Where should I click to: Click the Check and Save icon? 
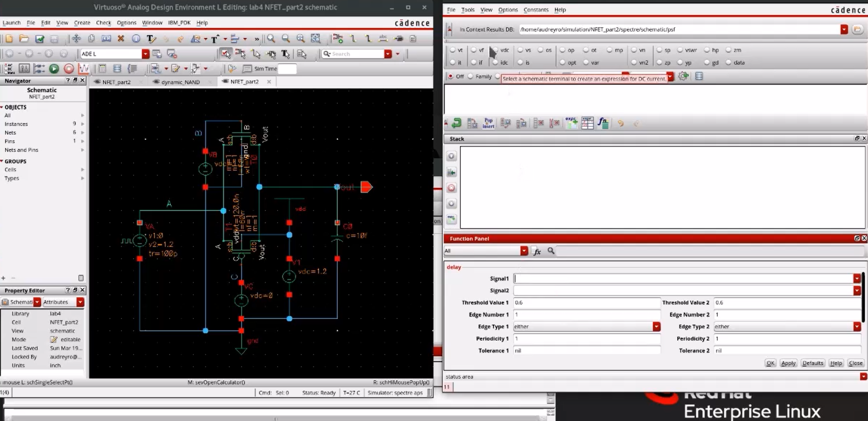tap(40, 39)
